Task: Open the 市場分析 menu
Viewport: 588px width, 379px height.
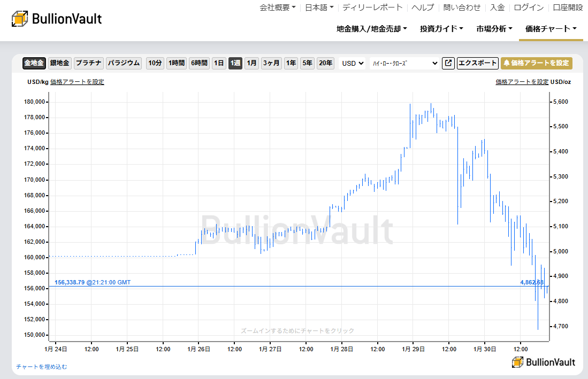Action: click(x=493, y=29)
